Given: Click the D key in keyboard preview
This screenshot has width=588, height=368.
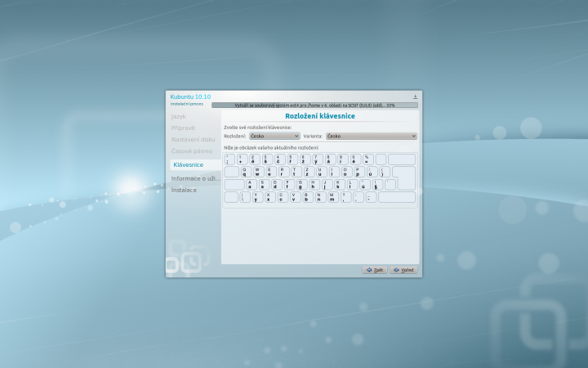Looking at the screenshot, I should 276,184.
